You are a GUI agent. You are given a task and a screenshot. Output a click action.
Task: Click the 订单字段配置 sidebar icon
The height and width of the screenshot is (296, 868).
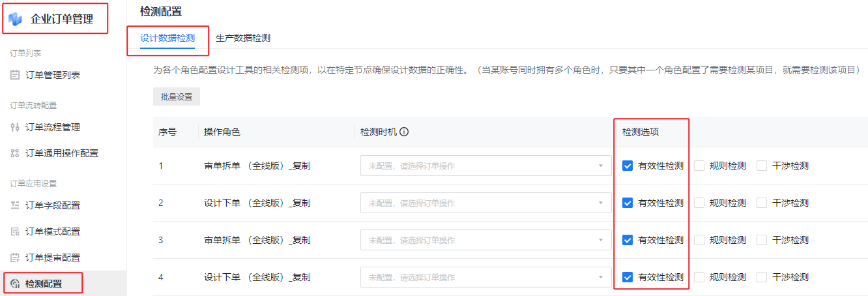coord(15,205)
